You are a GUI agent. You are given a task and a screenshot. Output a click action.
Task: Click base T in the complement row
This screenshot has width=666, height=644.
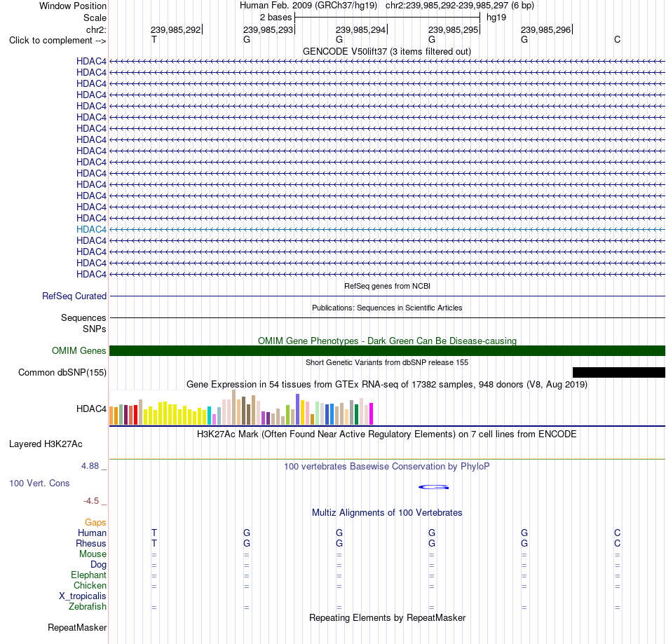point(154,39)
